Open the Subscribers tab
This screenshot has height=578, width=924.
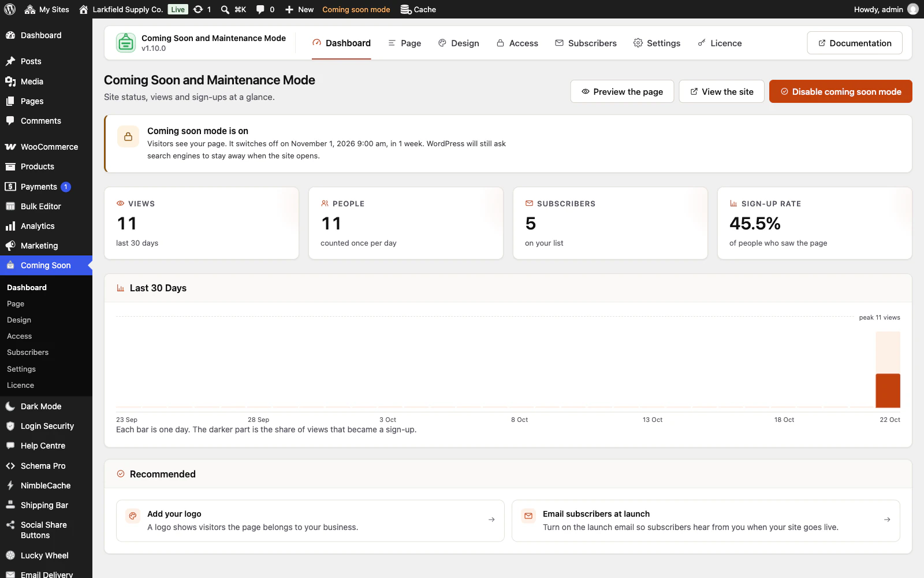coord(586,43)
